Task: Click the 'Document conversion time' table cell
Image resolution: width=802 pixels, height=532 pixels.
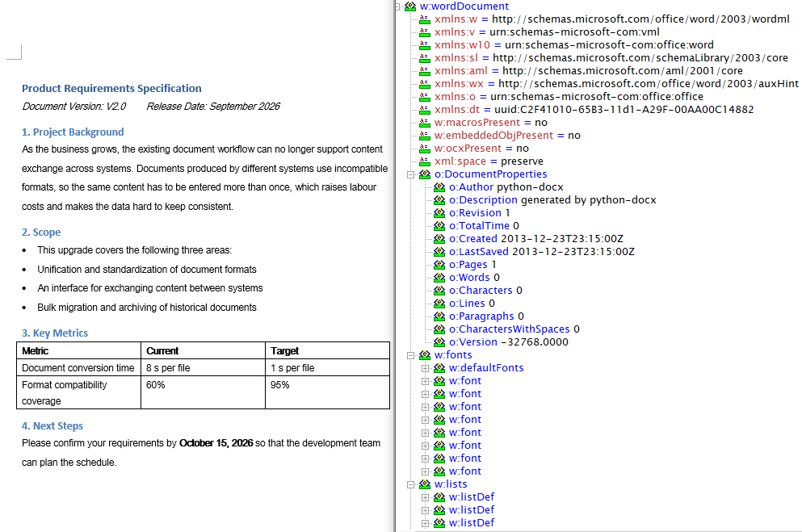Action: click(x=79, y=368)
